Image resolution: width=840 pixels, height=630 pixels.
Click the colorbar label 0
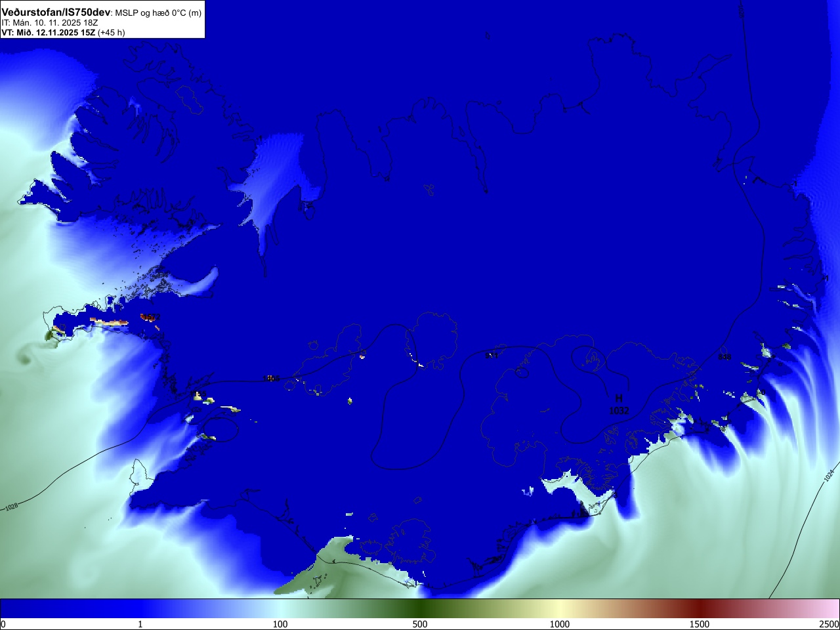[3, 624]
